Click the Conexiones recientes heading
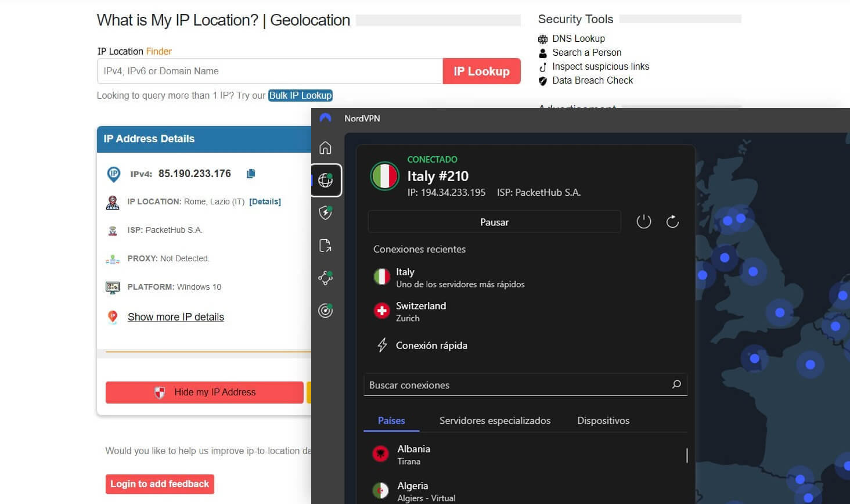This screenshot has width=850, height=504. point(419,249)
